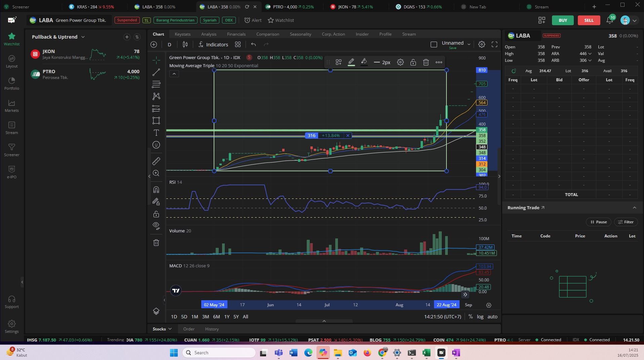Open chart settings gear

click(482, 44)
